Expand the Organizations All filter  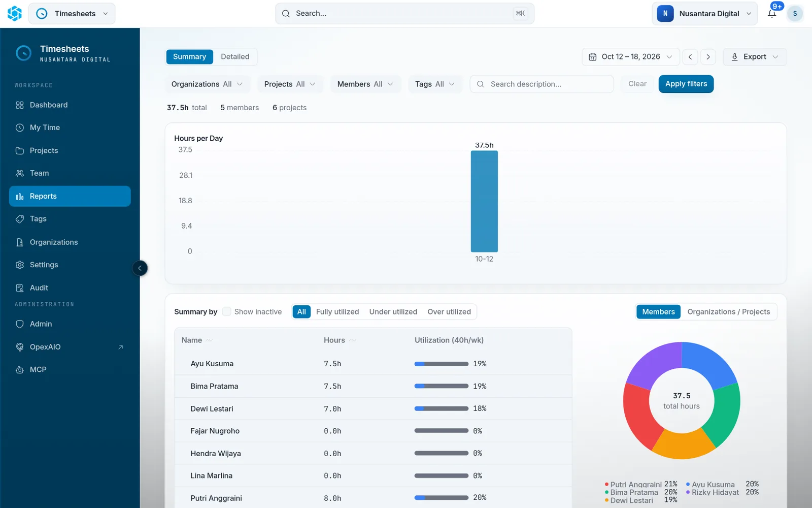tap(208, 84)
